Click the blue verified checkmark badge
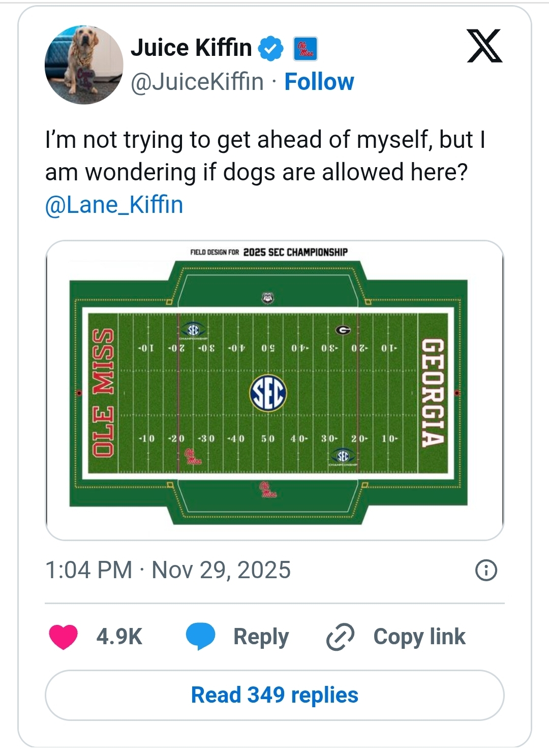The width and height of the screenshot is (549, 756). click(271, 49)
